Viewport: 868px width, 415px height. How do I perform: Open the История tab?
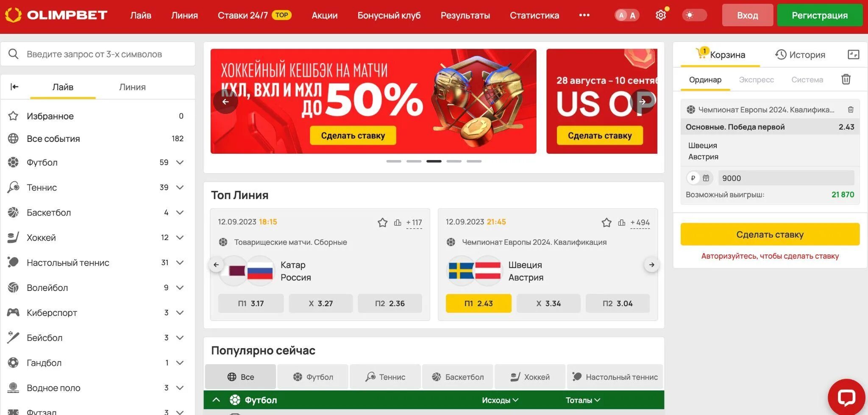[800, 55]
